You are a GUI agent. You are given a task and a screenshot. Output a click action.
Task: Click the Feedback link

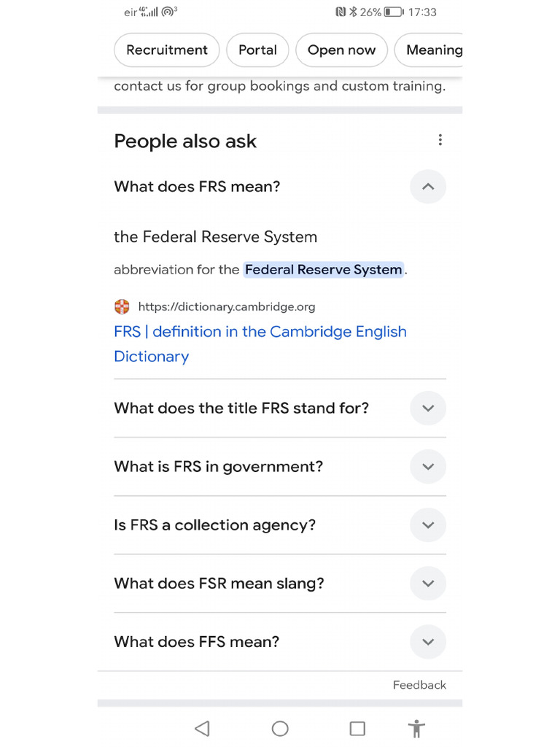pyautogui.click(x=419, y=685)
